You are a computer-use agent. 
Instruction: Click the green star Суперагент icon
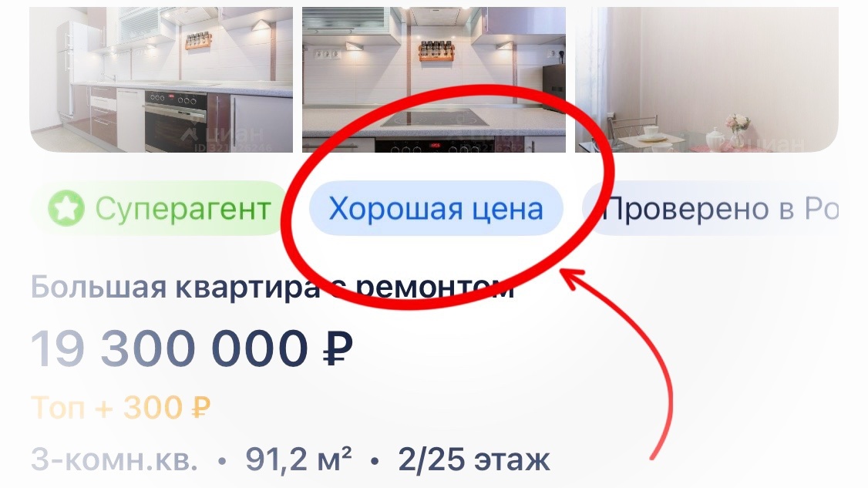(66, 209)
